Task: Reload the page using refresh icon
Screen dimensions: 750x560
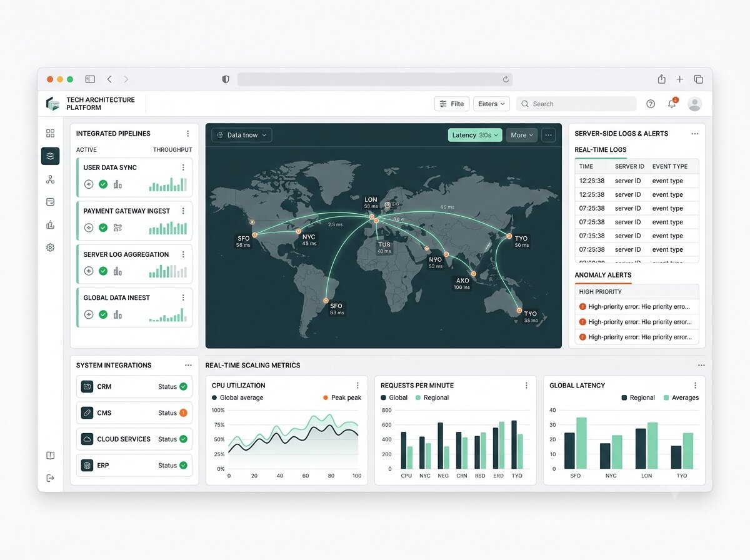Action: [x=506, y=79]
